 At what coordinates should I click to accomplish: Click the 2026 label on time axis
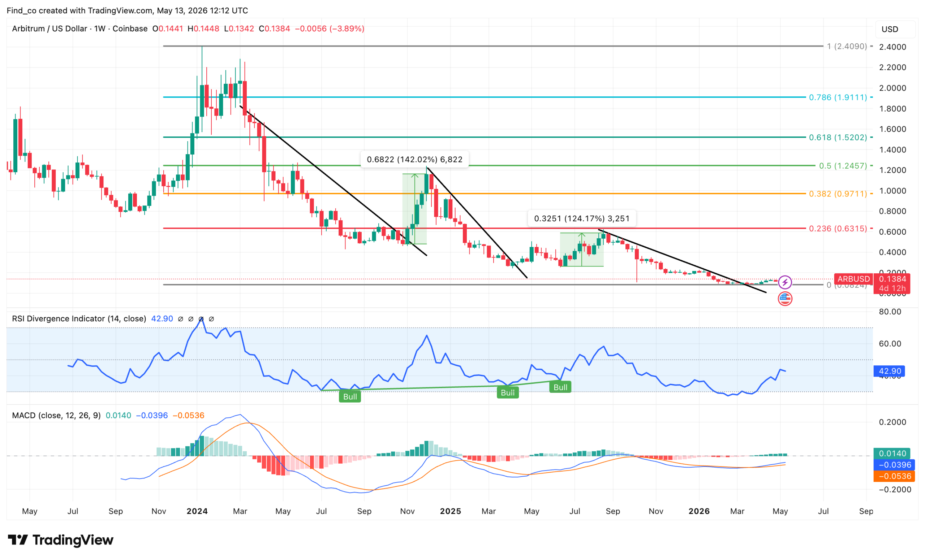click(699, 511)
